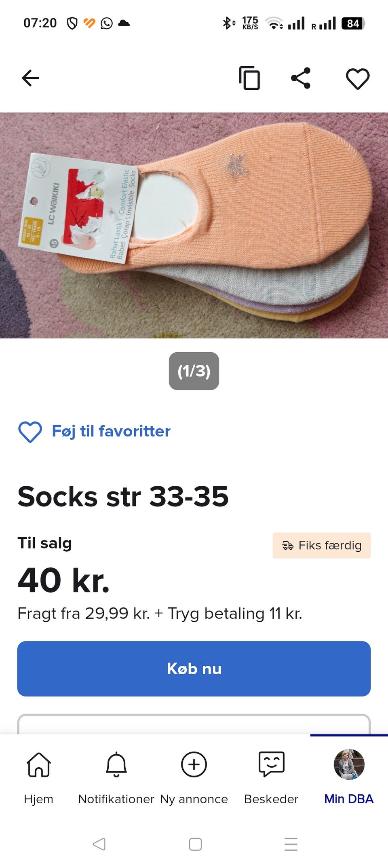
Task: Tap the blue heart beside Føj til favoritter
Action: 30,432
